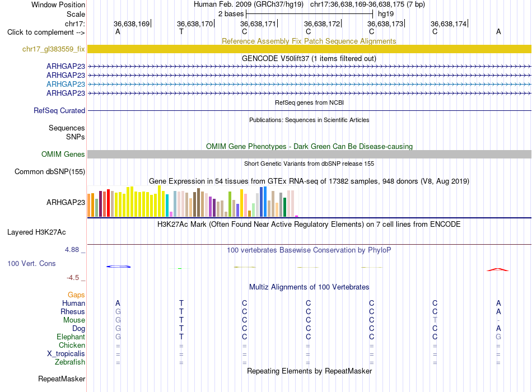Click the Layered H3K27Ac track label
The width and height of the screenshot is (532, 392).
[x=36, y=232]
